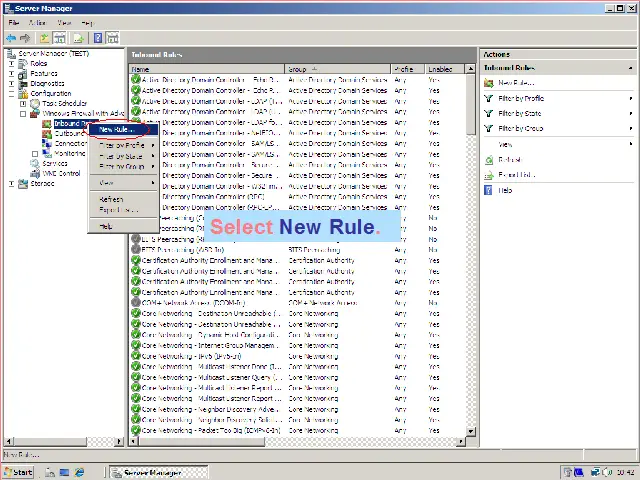Collapse the Inbound Rules actions section
Viewport: 640px width, 480px height.
point(631,68)
